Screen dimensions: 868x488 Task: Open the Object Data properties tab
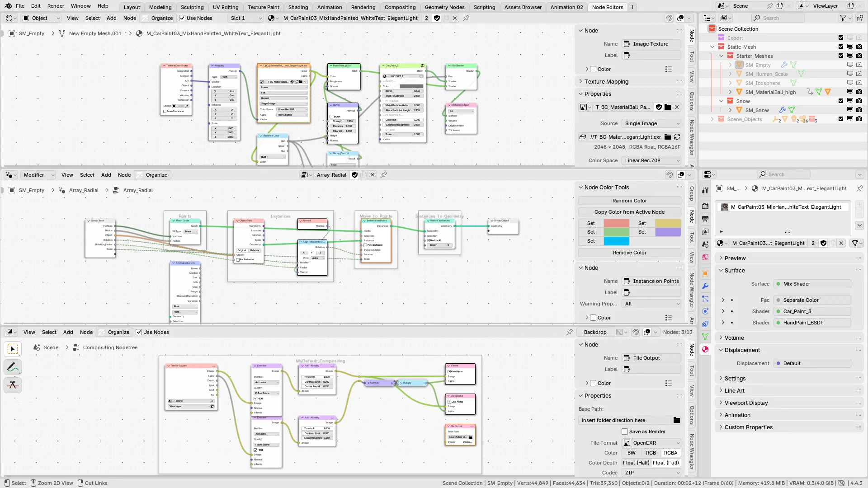pos(705,337)
